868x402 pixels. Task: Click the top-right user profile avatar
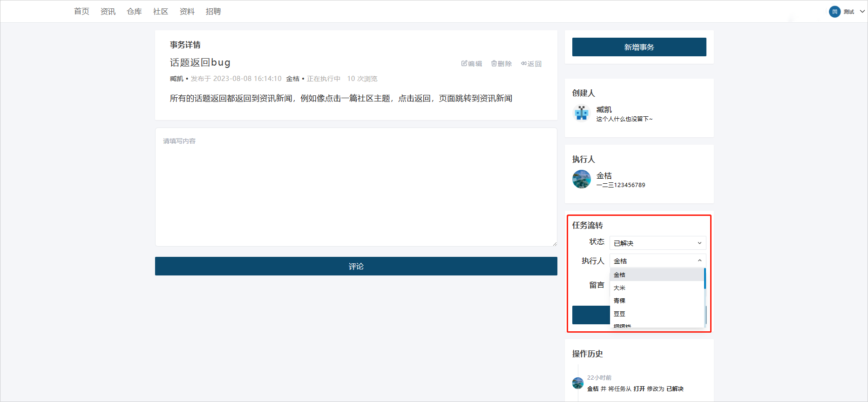pyautogui.click(x=834, y=12)
